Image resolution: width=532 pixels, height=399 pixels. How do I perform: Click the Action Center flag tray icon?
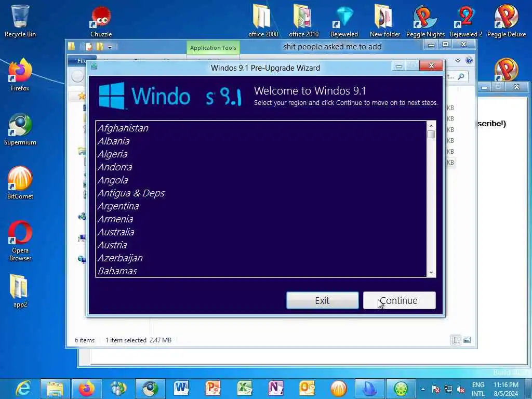tap(436, 389)
